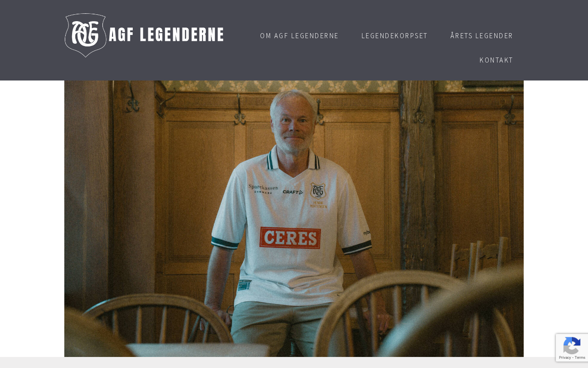This screenshot has width=588, height=368.
Task: Click the AGF LEGENDERNE site title text
Action: 166,35
